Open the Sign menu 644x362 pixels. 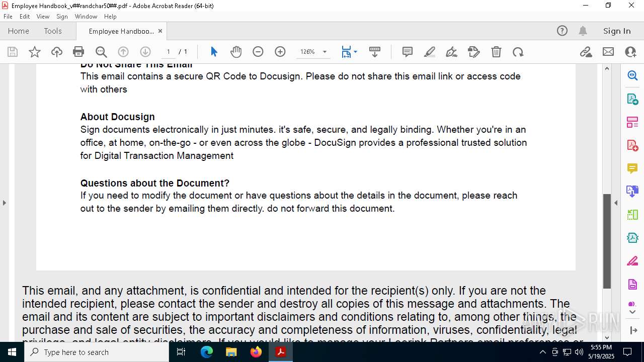(x=62, y=17)
